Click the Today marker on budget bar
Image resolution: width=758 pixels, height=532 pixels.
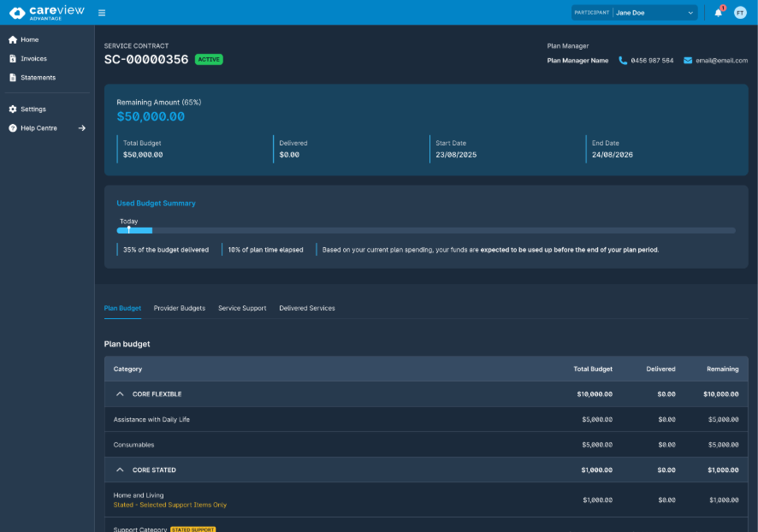point(129,229)
